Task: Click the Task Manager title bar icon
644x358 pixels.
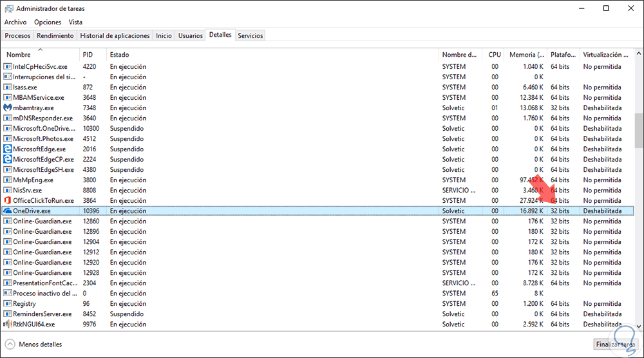Action: 8,8
